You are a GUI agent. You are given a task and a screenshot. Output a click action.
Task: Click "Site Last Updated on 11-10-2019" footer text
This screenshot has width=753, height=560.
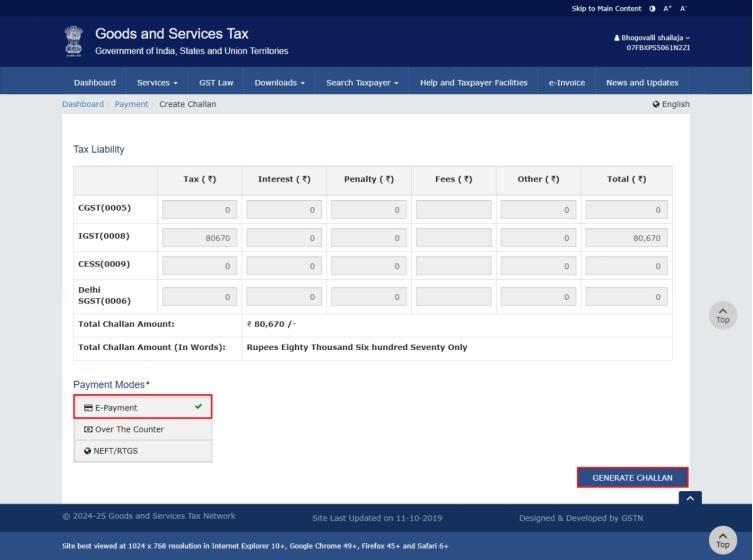[x=377, y=518]
